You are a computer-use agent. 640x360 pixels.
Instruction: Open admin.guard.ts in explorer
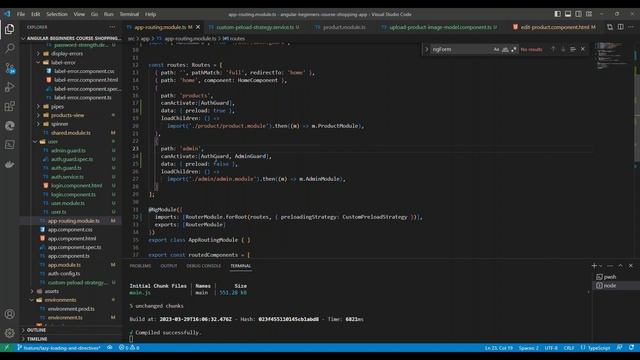tap(68, 150)
